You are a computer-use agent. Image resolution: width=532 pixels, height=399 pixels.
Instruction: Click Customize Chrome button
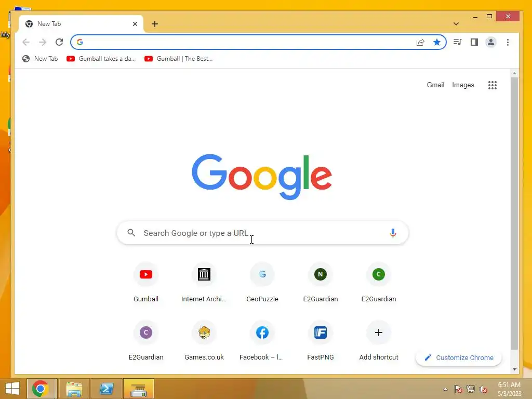point(459,357)
